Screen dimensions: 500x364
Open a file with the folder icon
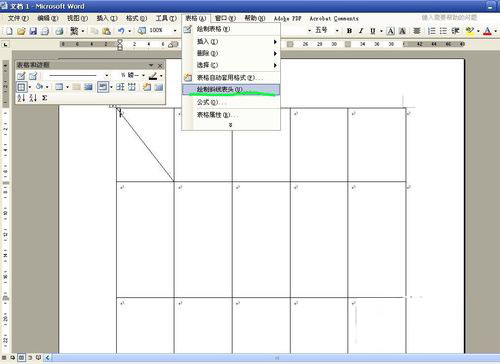coord(21,31)
